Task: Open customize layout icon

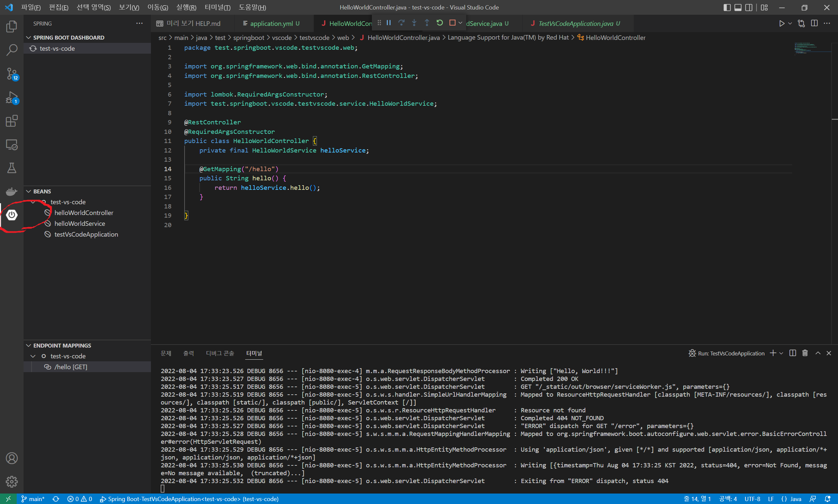Action: point(764,8)
